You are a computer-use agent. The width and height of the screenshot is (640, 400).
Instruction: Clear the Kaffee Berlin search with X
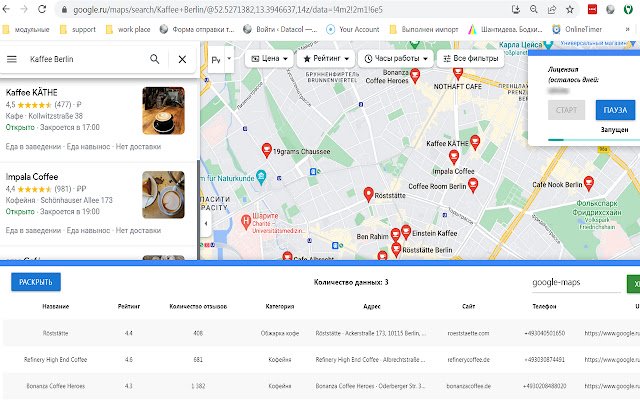pyautogui.click(x=182, y=59)
